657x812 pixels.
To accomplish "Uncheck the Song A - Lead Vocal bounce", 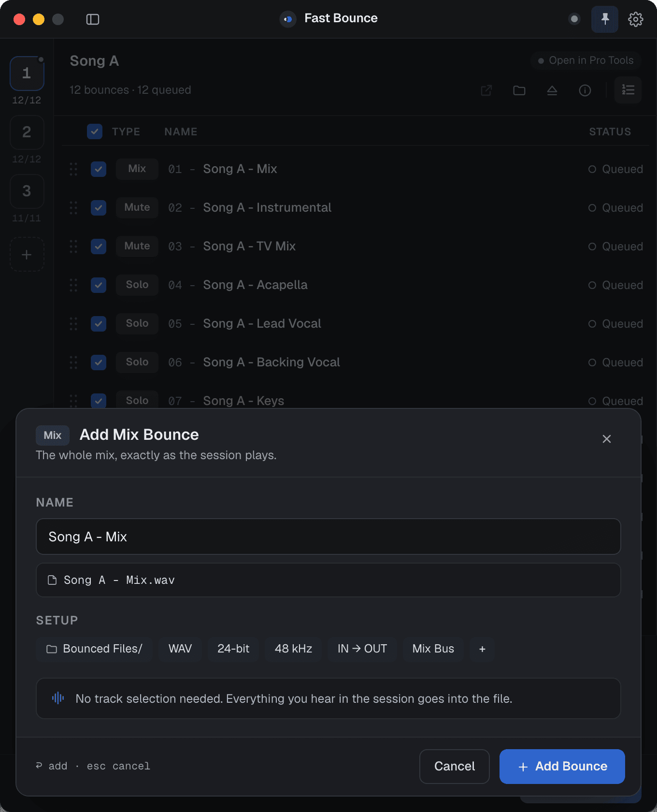I will (x=99, y=324).
